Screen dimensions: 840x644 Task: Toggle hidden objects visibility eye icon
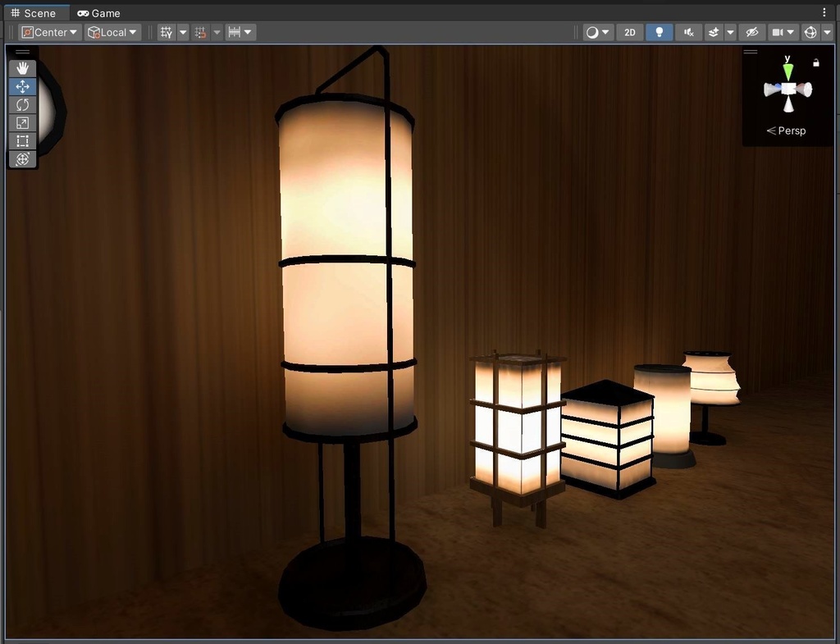[752, 32]
